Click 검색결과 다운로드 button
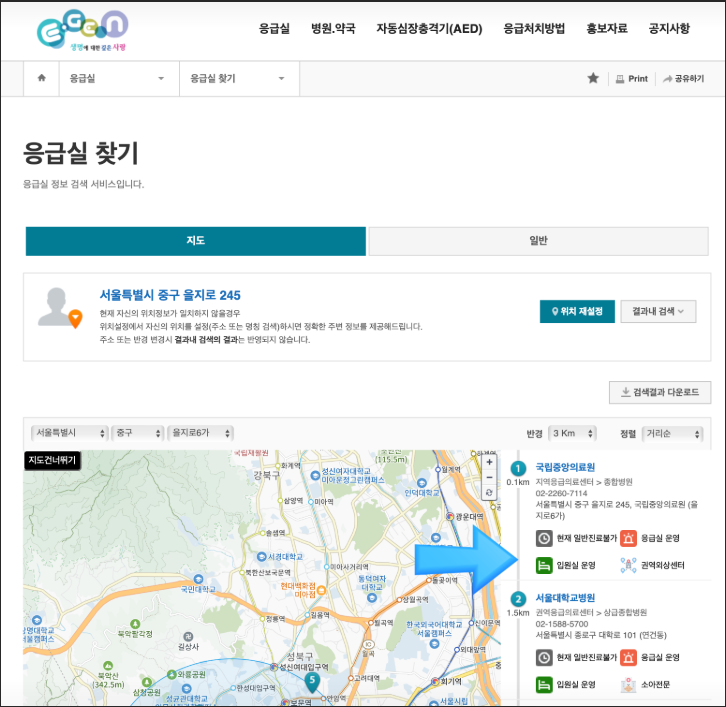This screenshot has width=726, height=707. tap(660, 392)
